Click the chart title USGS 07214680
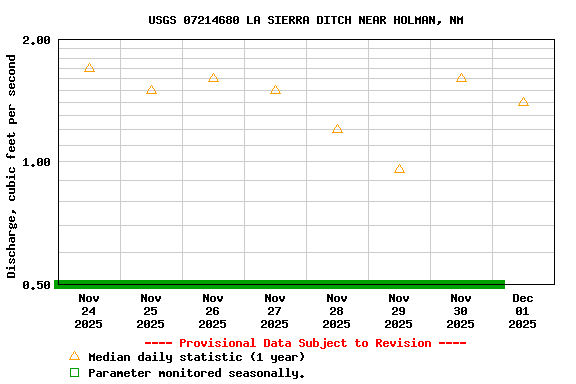Image resolution: width=576 pixels, height=384 pixels. pos(306,20)
